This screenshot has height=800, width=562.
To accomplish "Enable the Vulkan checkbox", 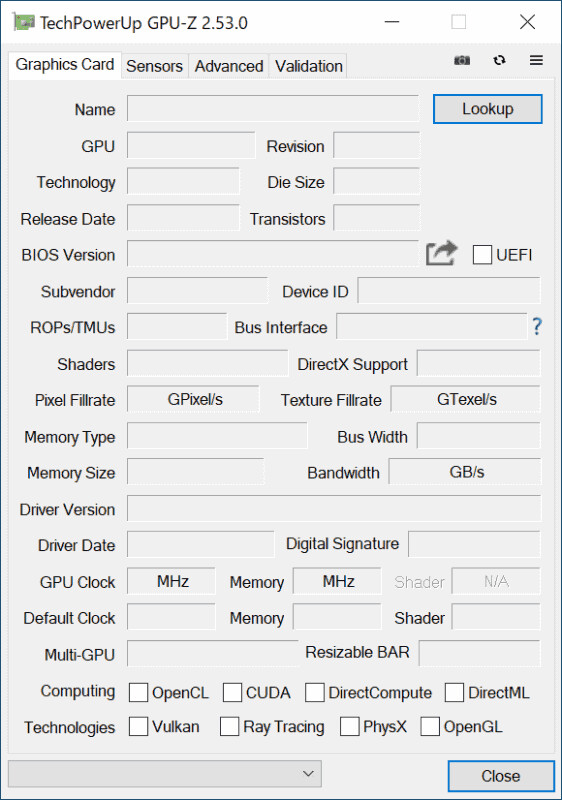I will coord(138,727).
